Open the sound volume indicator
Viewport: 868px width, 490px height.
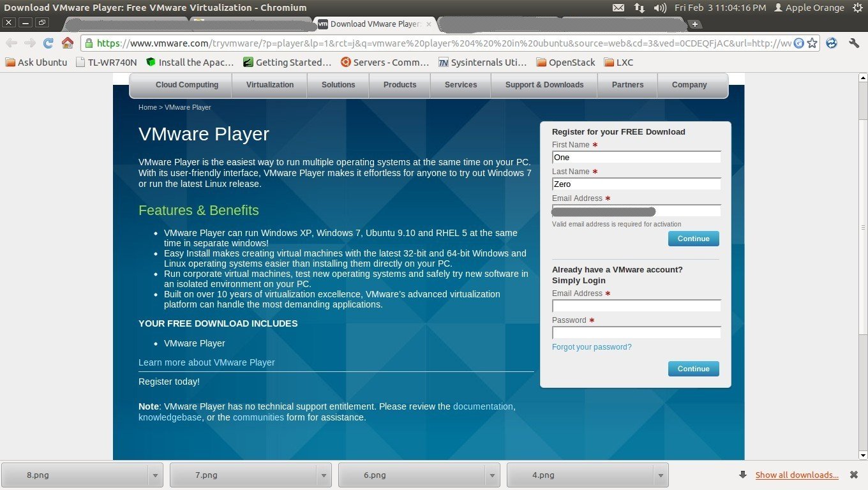pos(660,8)
